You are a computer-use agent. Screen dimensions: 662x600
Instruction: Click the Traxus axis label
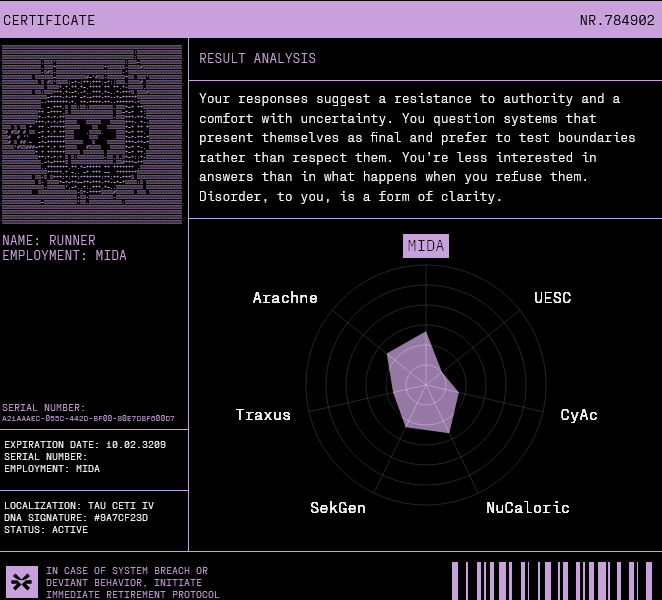point(263,415)
